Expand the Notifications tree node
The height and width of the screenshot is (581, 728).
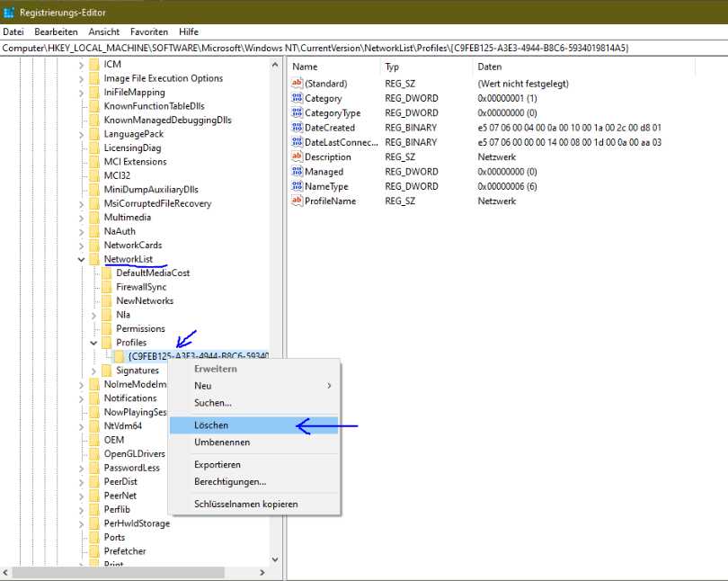(81, 398)
